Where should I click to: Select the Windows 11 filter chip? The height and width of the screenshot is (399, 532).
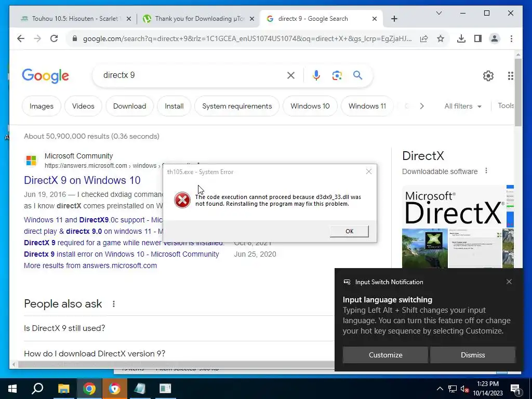coord(367,106)
